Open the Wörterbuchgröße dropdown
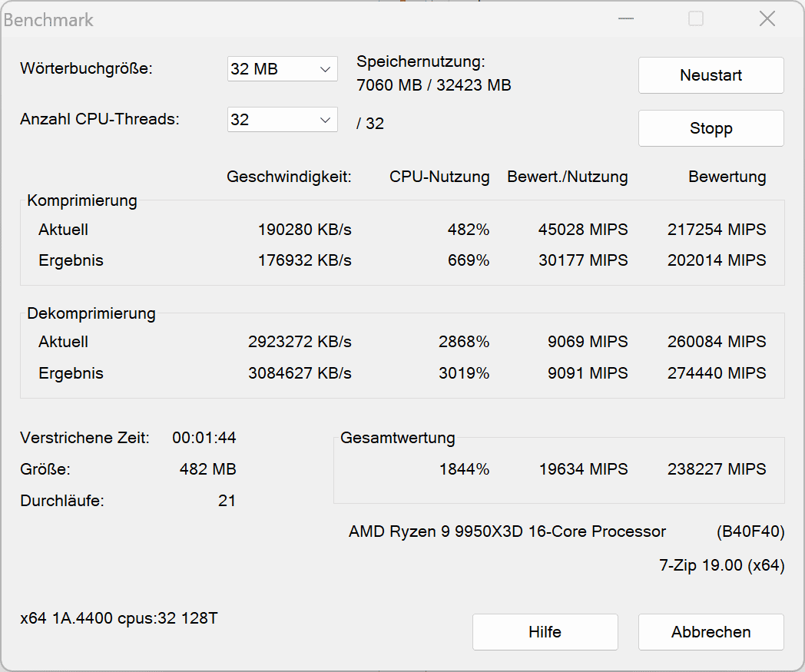 tap(282, 68)
